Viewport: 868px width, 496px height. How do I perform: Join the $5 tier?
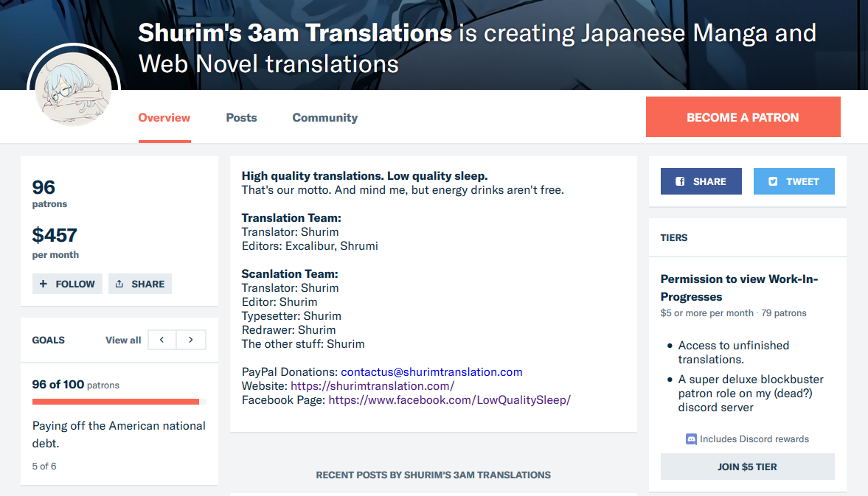[747, 467]
